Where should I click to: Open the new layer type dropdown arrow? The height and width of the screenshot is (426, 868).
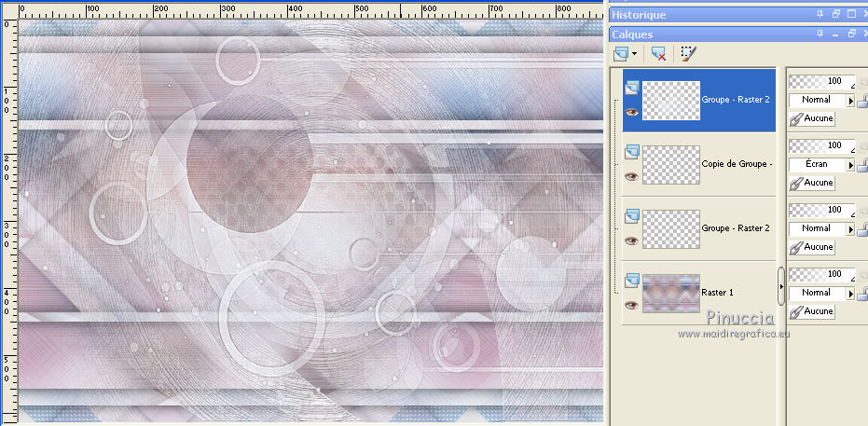634,54
